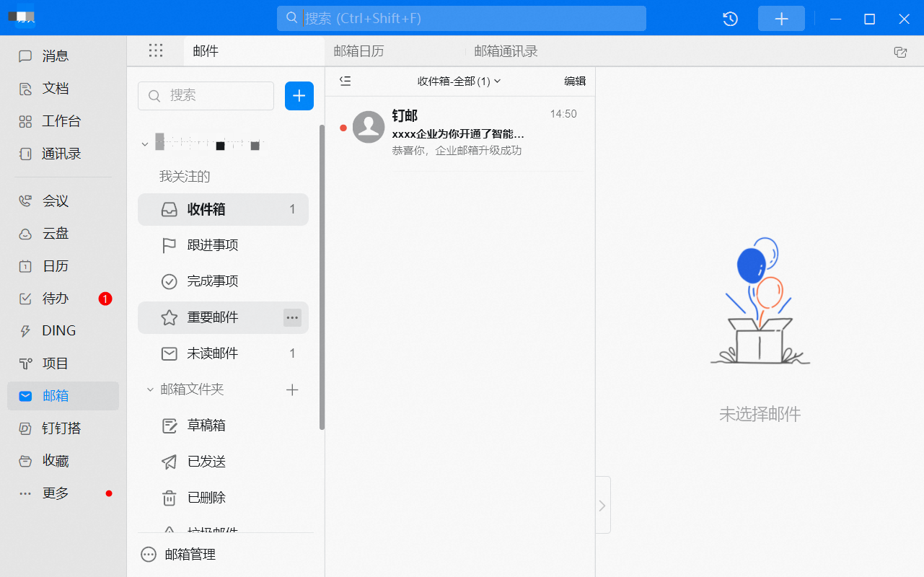924x577 pixels.
Task: Click the blue compose new mail plus button
Action: tap(299, 96)
